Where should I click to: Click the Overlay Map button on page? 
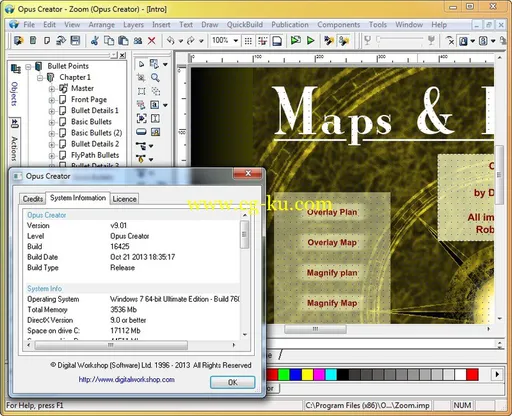point(332,242)
